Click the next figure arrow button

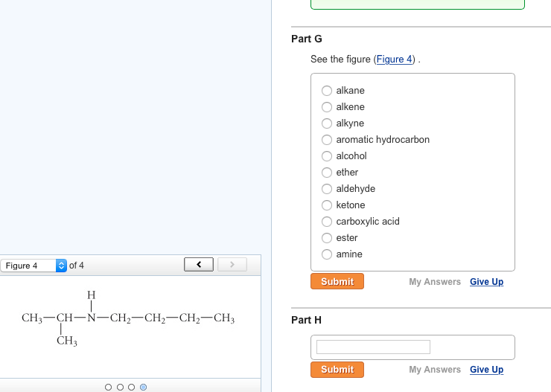click(x=232, y=264)
